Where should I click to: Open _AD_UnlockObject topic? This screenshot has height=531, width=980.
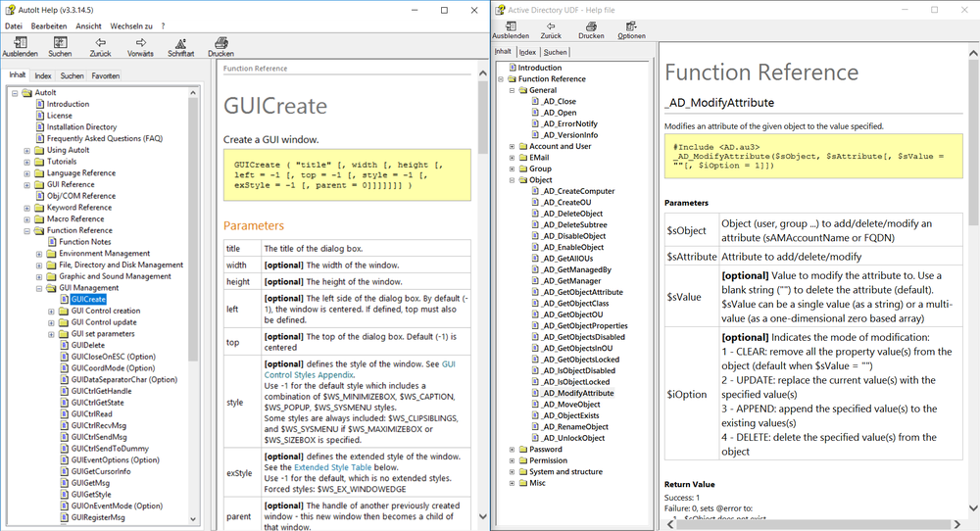(x=573, y=438)
